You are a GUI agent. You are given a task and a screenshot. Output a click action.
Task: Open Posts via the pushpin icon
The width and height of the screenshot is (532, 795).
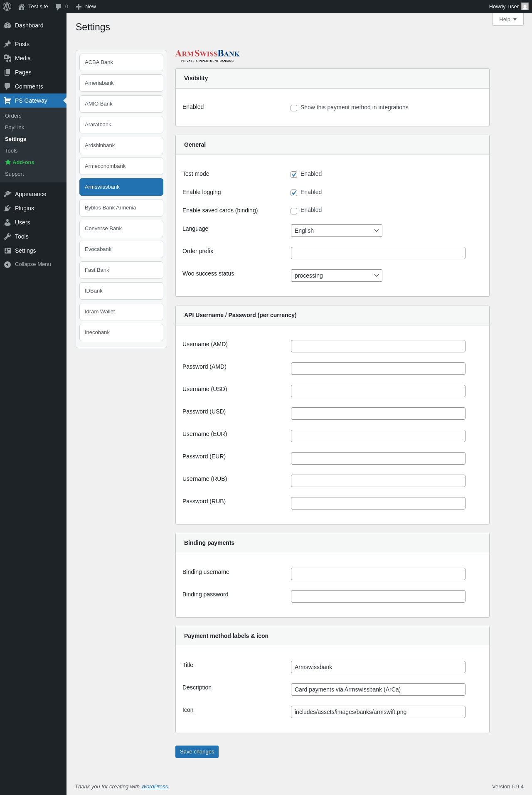point(7,44)
